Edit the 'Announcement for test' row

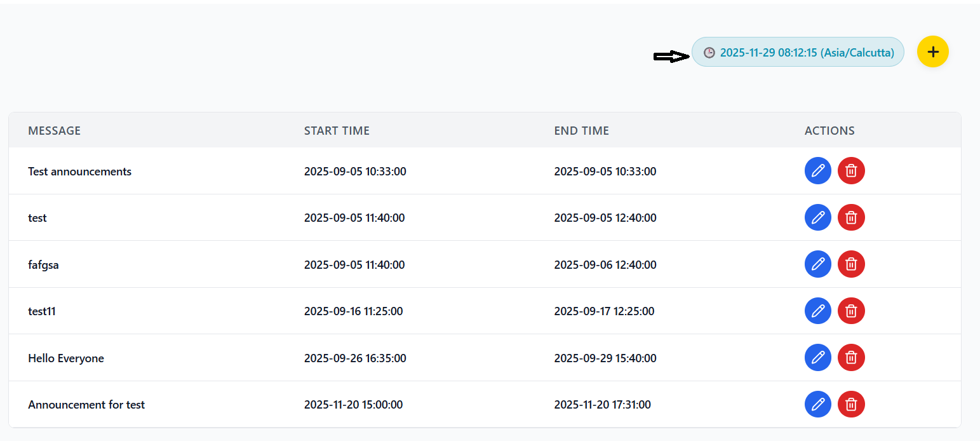(x=817, y=404)
